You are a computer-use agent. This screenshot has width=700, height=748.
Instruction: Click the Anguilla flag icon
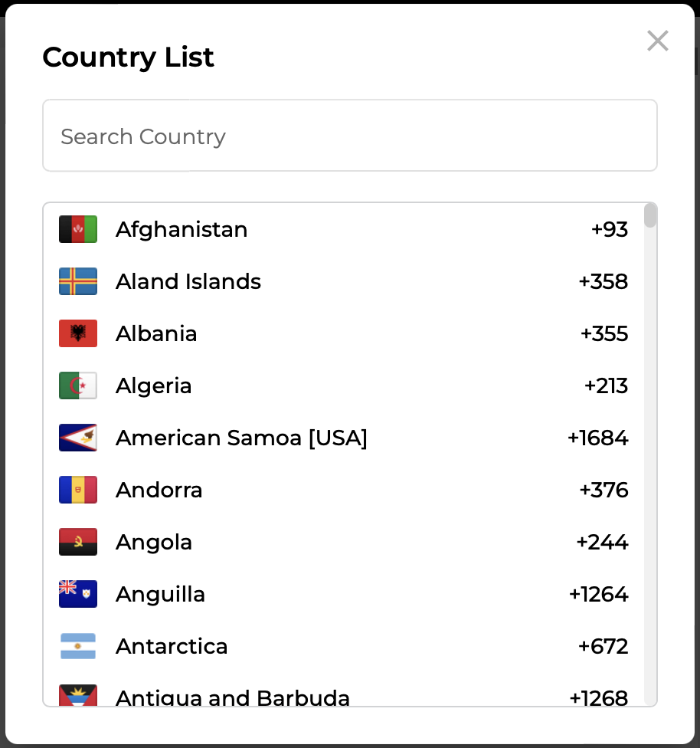pyautogui.click(x=78, y=594)
